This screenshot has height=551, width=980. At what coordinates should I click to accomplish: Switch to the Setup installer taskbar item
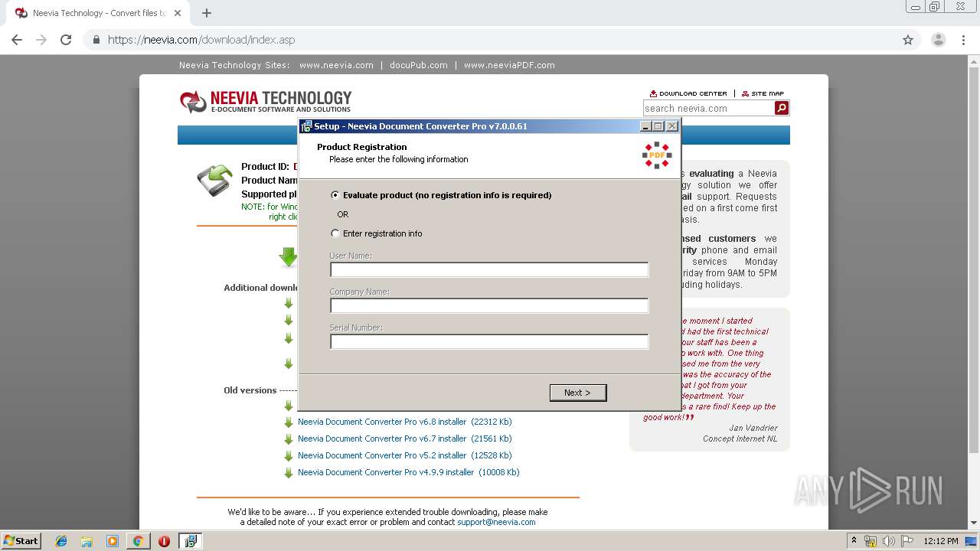pyautogui.click(x=190, y=541)
